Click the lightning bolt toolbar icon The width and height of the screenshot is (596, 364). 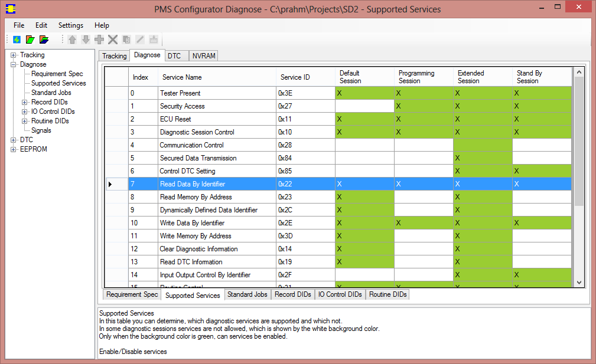(16, 40)
